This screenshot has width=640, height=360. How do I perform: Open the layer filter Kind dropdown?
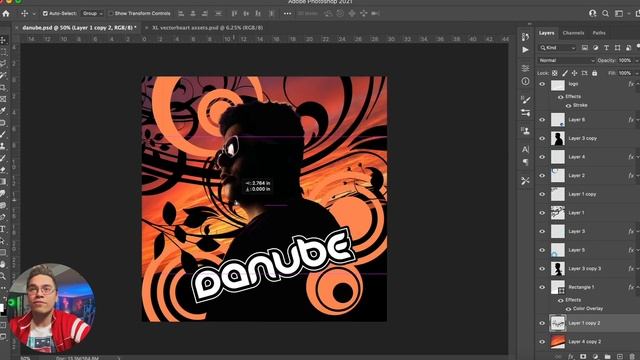point(558,48)
